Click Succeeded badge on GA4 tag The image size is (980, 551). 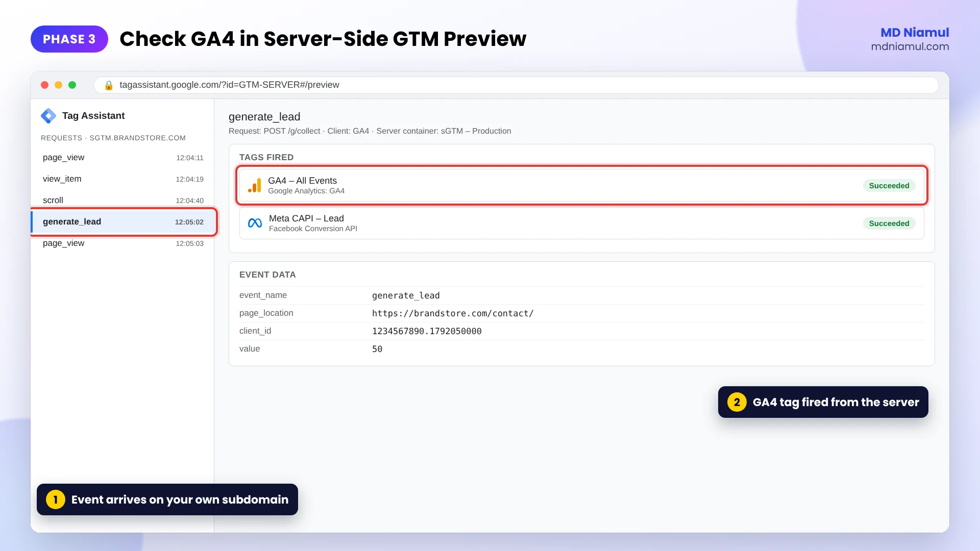(x=889, y=186)
